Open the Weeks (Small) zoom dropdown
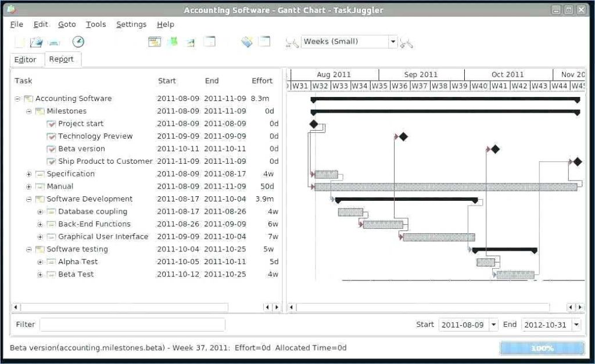Screen dimensions: 595x364 tap(393, 42)
